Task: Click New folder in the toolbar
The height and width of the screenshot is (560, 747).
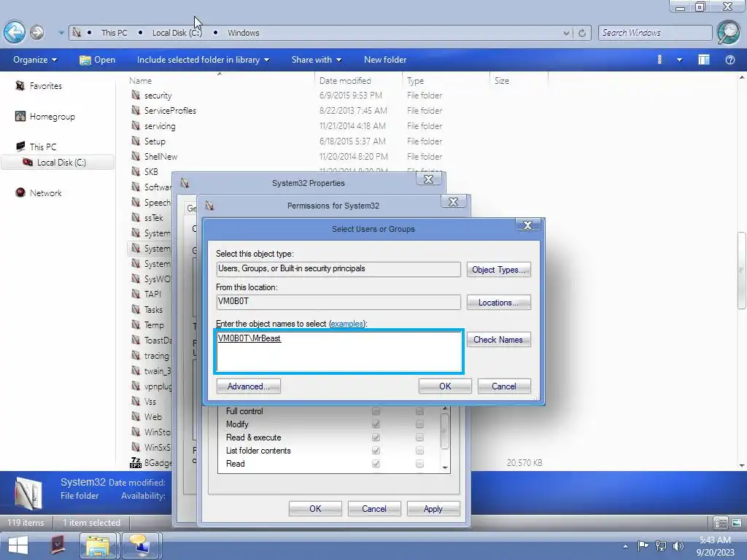Action: click(x=385, y=60)
